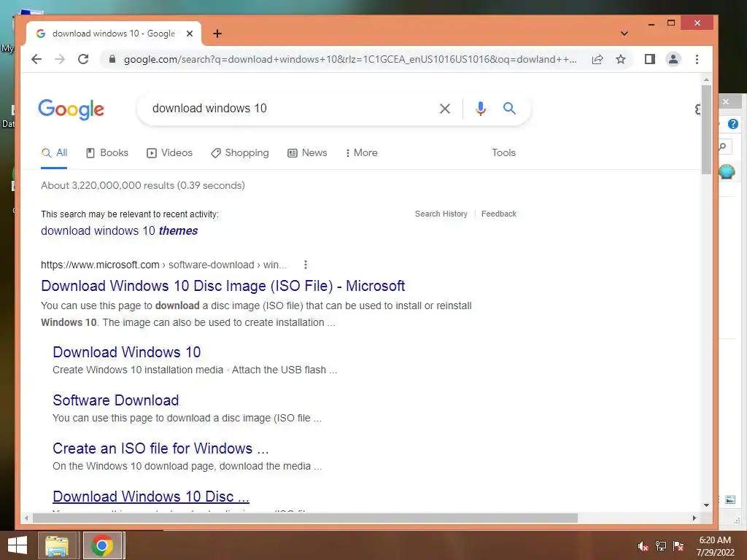Reload the current page
The width and height of the screenshot is (747, 560).
[x=83, y=59]
